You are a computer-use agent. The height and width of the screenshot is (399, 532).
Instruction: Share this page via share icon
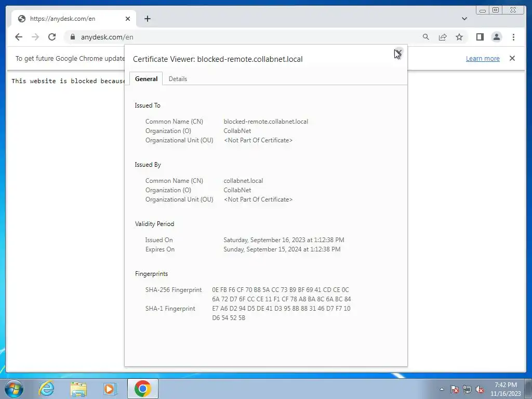443,37
